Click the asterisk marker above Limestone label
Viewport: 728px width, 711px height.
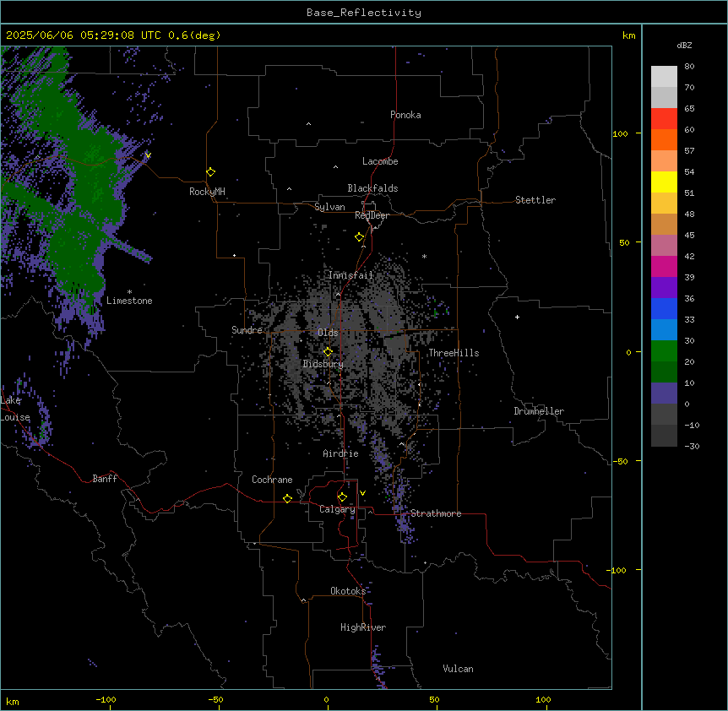(x=129, y=292)
